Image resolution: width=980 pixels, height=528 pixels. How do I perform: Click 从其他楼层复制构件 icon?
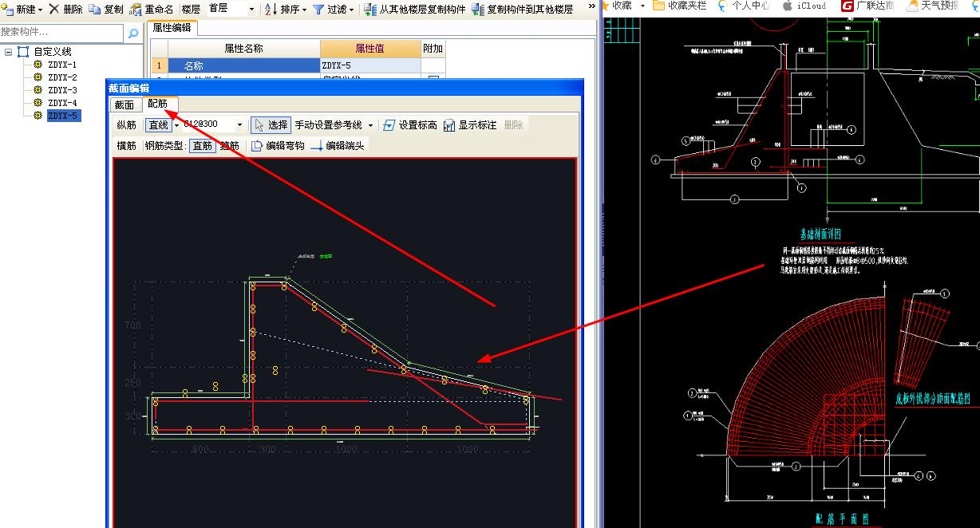[370, 10]
